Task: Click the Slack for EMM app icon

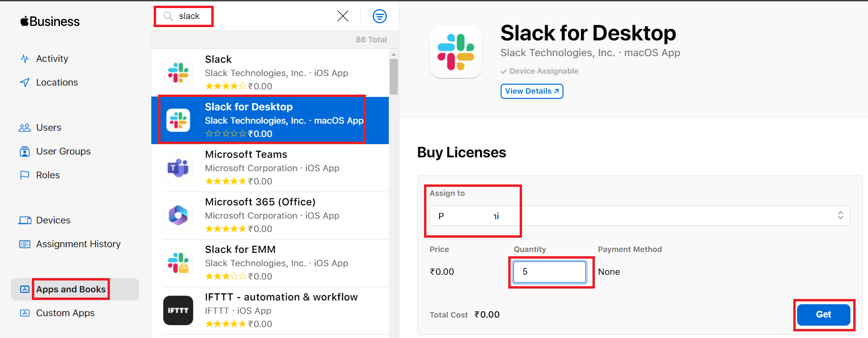Action: tap(178, 263)
